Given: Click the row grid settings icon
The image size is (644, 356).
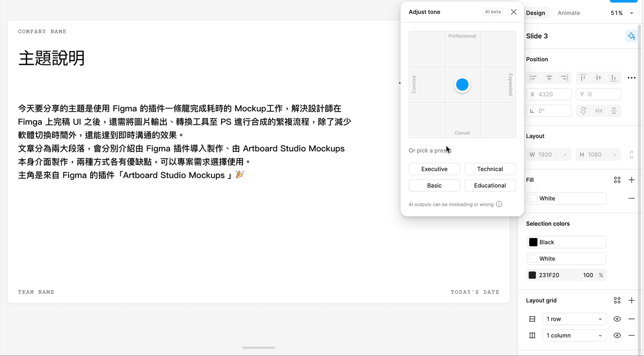Looking at the screenshot, I should coord(532,319).
